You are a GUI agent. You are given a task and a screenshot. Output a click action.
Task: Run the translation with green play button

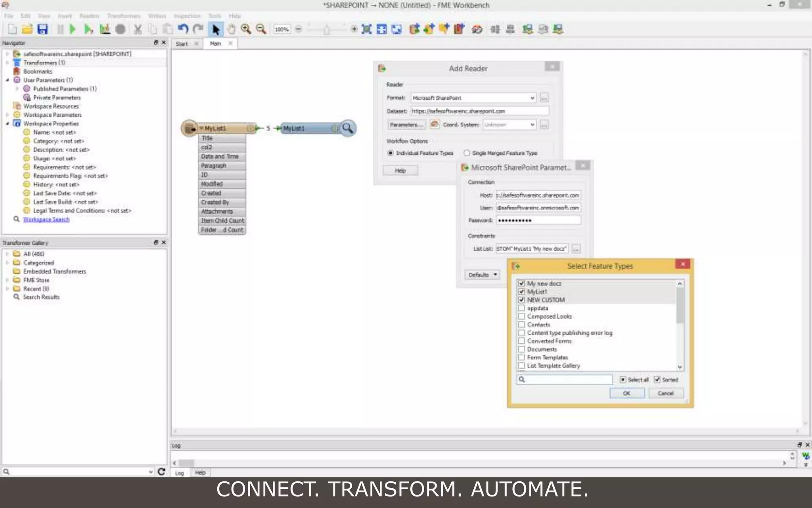point(73,29)
